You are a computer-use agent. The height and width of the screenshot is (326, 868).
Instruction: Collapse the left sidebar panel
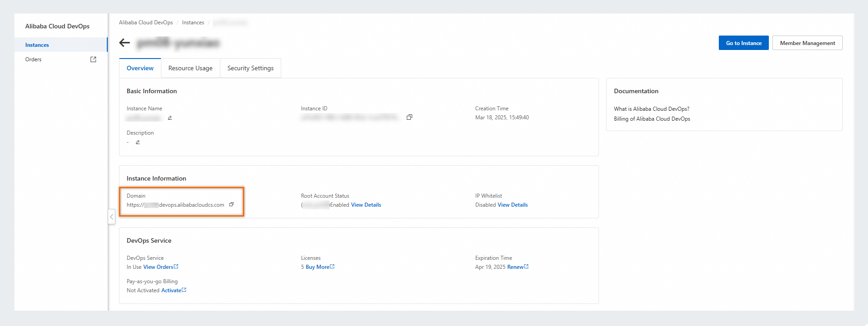click(111, 217)
